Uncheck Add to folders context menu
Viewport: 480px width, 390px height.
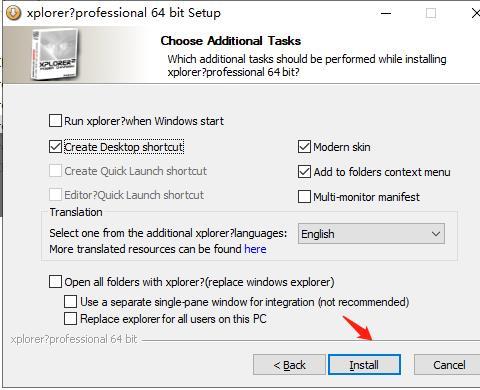click(304, 172)
